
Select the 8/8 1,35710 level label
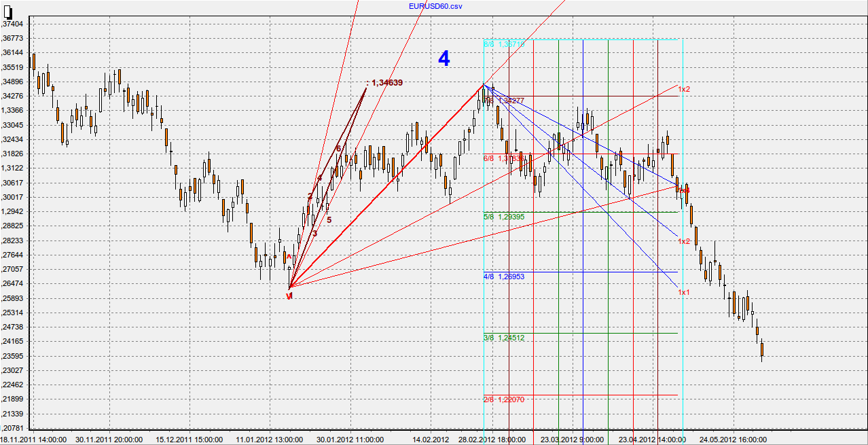click(503, 44)
